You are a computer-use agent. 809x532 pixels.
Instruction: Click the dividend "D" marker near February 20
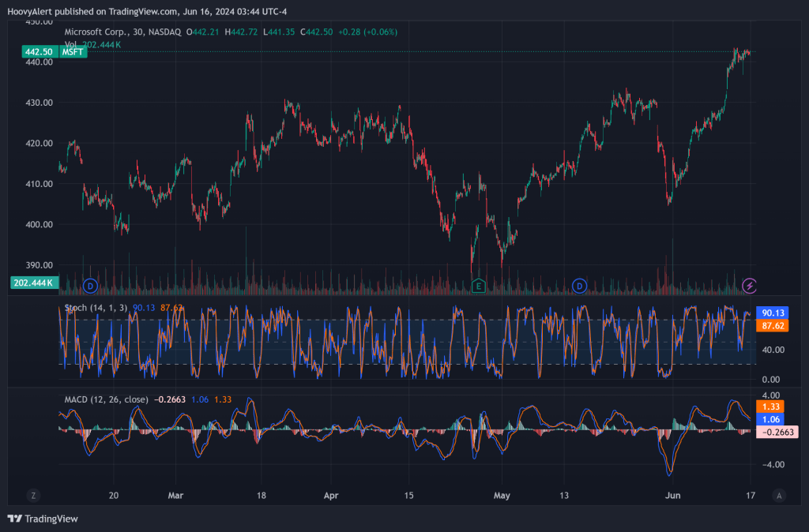[90, 285]
